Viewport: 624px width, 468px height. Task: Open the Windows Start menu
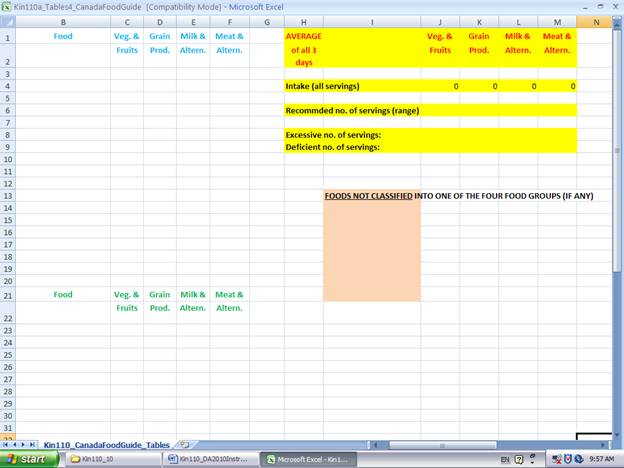pos(27,459)
